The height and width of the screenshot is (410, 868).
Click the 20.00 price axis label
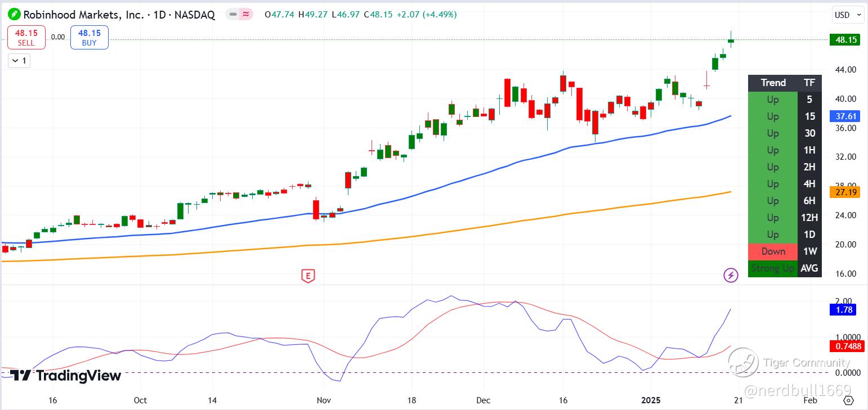click(x=847, y=245)
